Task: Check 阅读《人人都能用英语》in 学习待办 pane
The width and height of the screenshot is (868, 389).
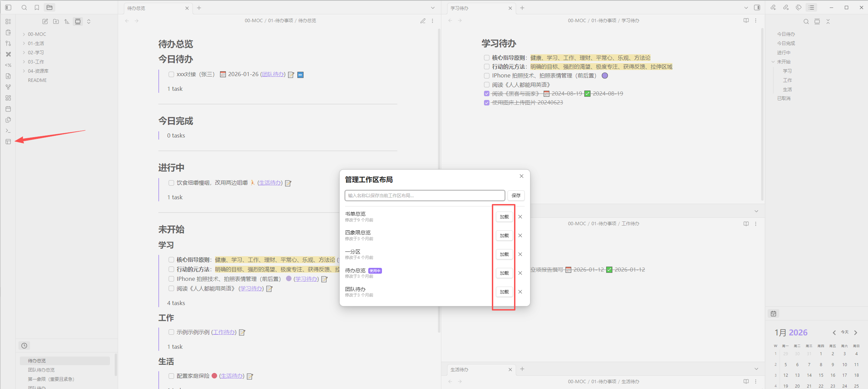Action: (x=487, y=85)
